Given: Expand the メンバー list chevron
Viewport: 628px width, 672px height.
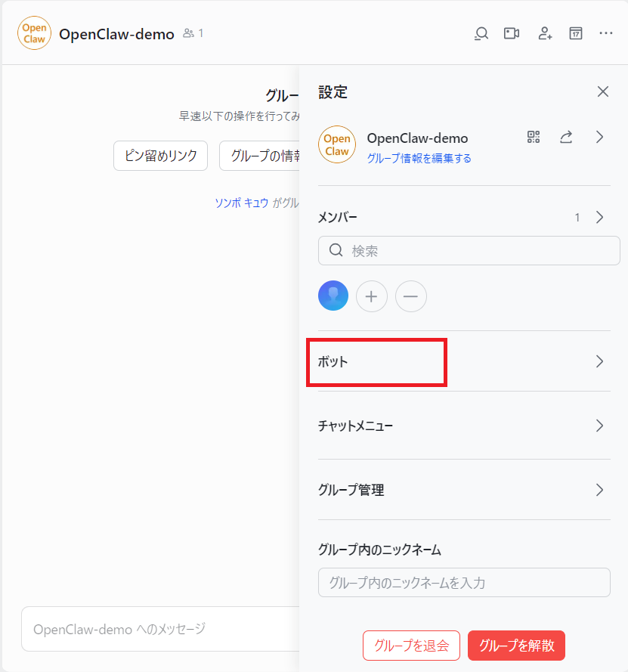Looking at the screenshot, I should (600, 217).
